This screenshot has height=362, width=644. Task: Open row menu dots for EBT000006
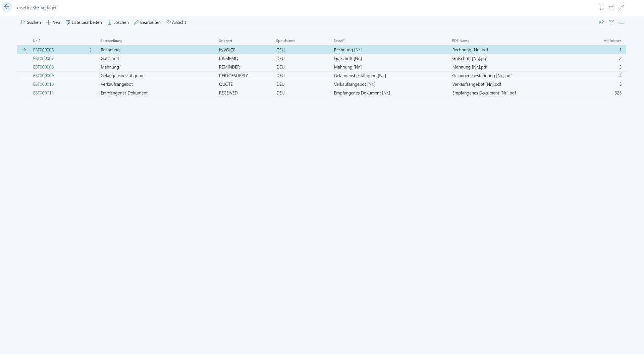tap(90, 50)
